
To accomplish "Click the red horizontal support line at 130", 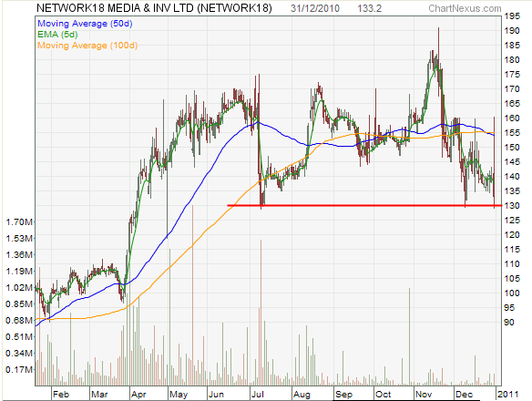I will 364,205.
